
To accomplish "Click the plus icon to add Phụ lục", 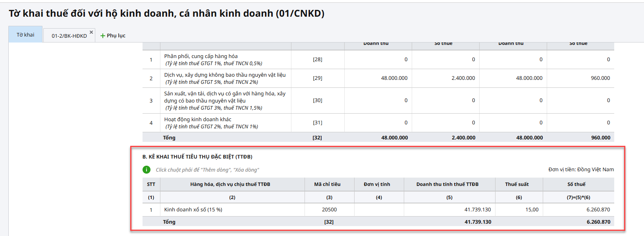I will tap(103, 36).
